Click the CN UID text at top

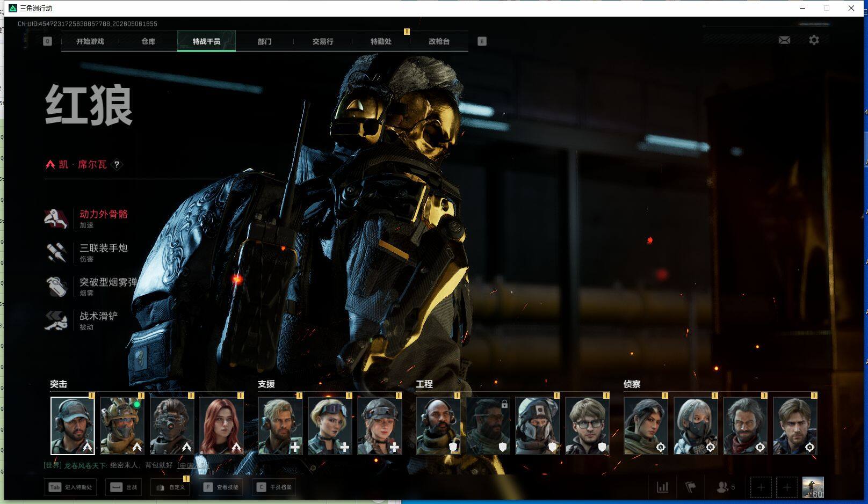pos(88,24)
